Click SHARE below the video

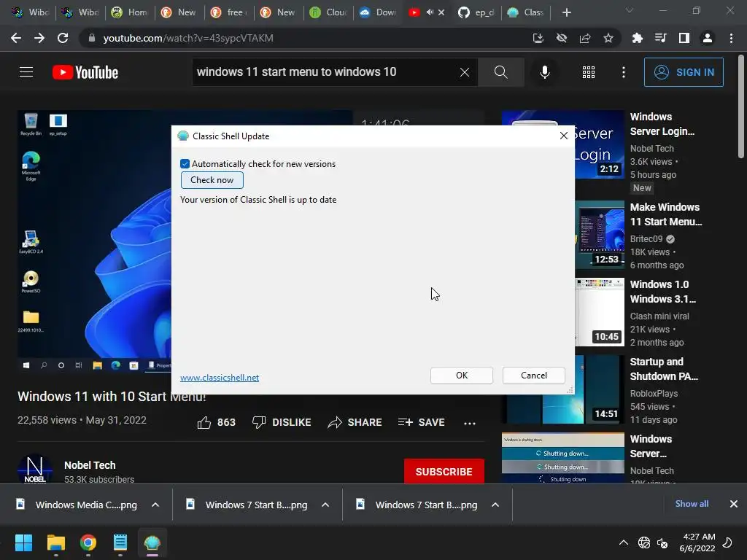(x=355, y=422)
